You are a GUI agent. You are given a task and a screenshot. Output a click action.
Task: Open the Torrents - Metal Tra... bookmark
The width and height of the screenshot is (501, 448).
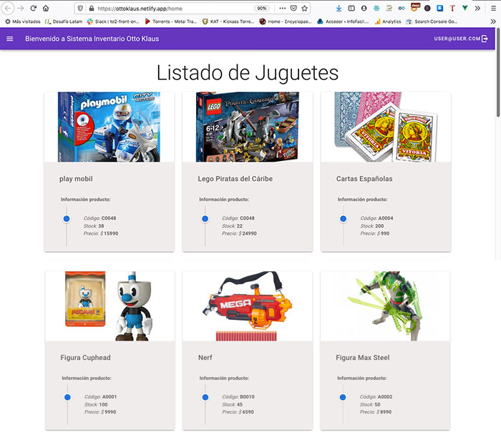pyautogui.click(x=170, y=21)
